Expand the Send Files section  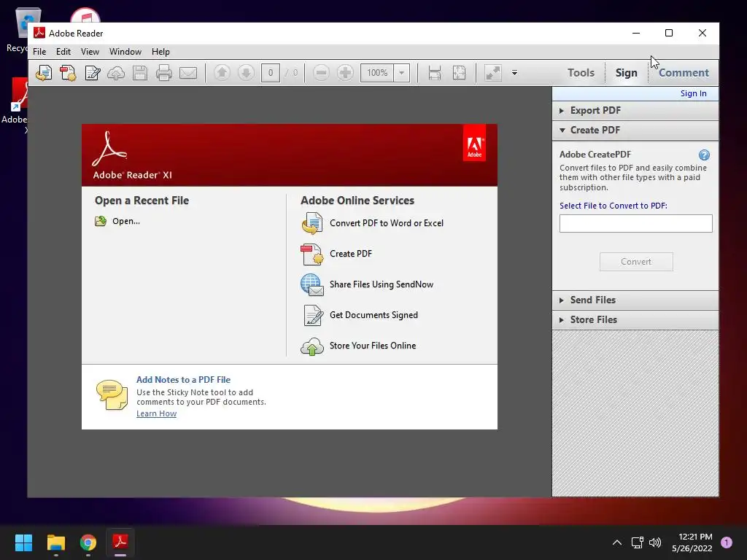tap(635, 300)
